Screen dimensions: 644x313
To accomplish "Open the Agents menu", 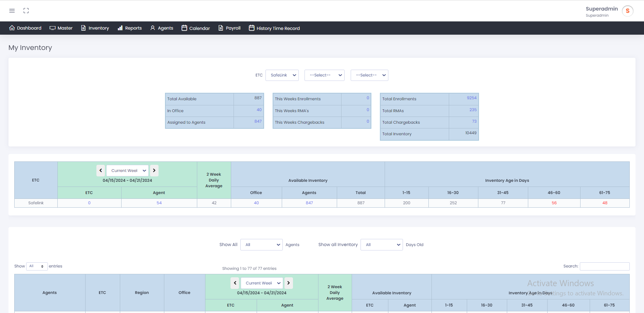I will pyautogui.click(x=162, y=28).
